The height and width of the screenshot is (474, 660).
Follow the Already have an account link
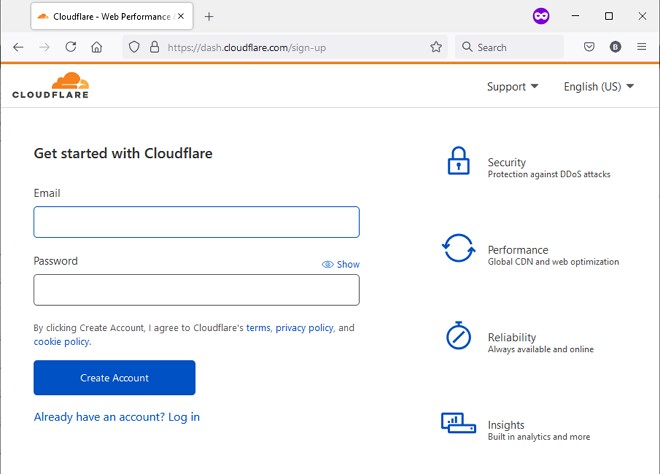coord(117,417)
